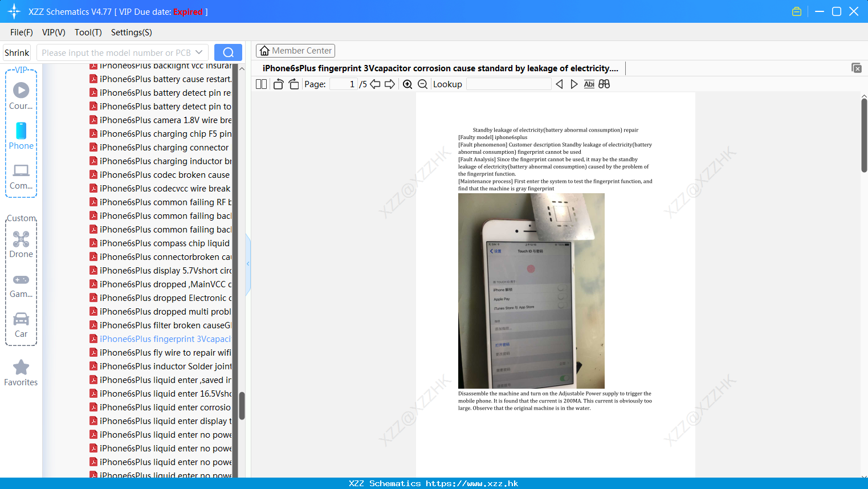Screen dimensions: 868x489
Task: Toggle the Abi text match option
Action: (x=589, y=84)
